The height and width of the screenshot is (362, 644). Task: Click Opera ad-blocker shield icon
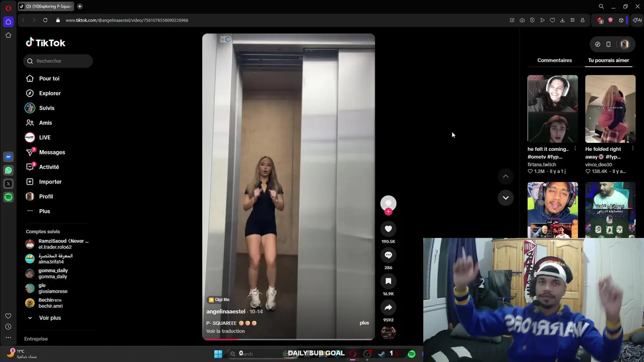(x=532, y=20)
